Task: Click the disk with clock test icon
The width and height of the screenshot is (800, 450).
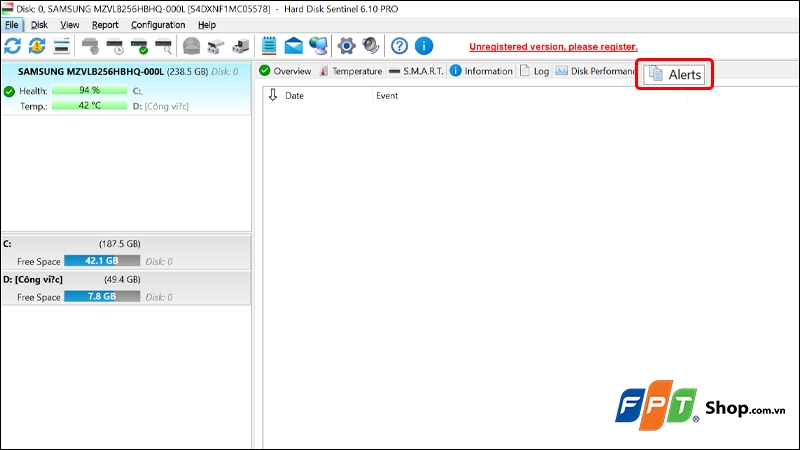Action: [x=115, y=46]
